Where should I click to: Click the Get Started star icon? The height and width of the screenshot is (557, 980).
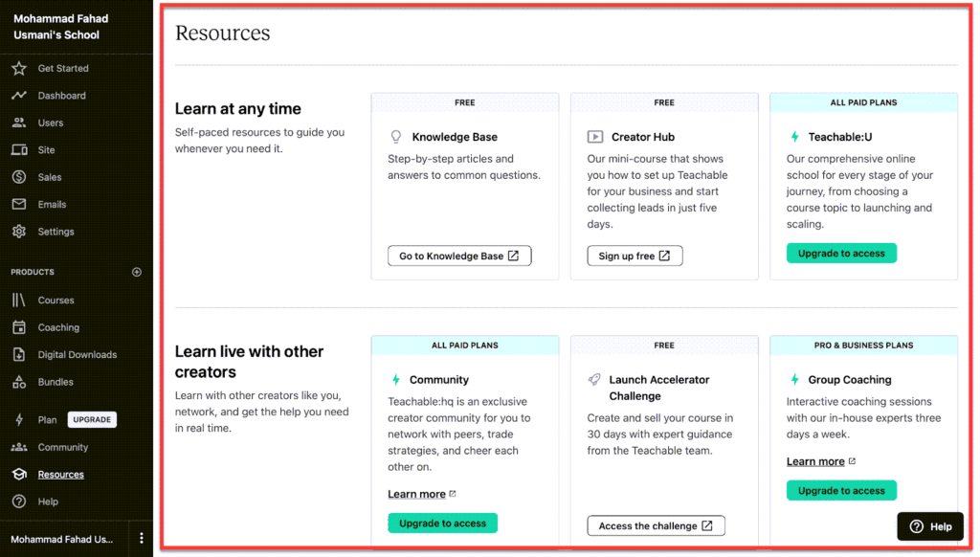[19, 68]
